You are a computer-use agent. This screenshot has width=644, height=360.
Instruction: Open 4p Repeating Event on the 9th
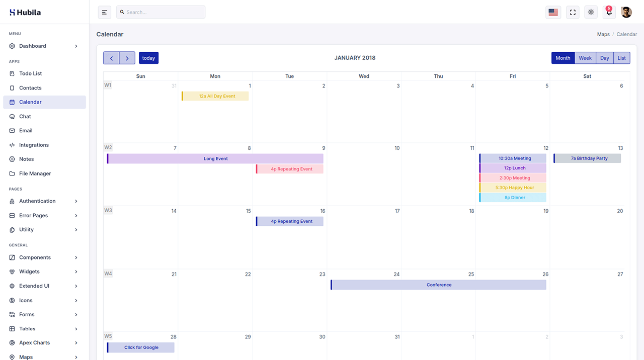pyautogui.click(x=289, y=169)
